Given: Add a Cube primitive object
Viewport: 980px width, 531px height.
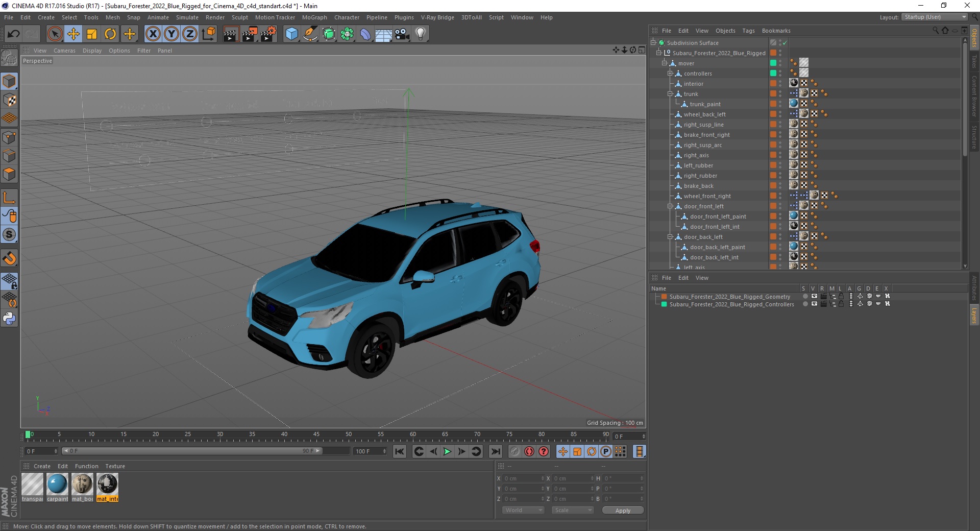Looking at the screenshot, I should pyautogui.click(x=291, y=34).
